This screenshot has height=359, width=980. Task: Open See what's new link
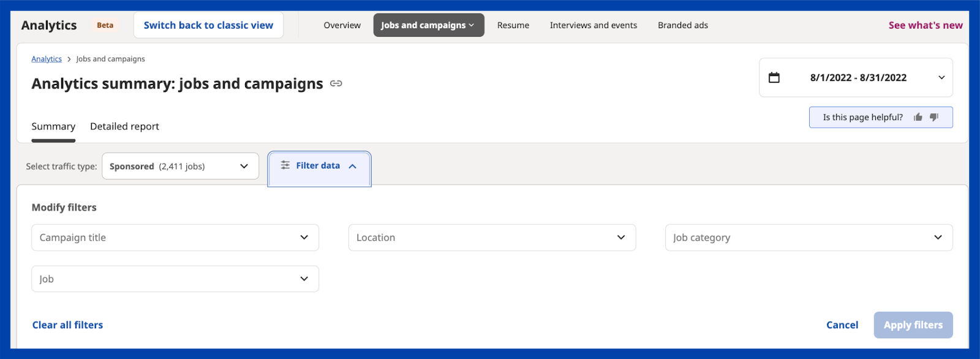[925, 25]
